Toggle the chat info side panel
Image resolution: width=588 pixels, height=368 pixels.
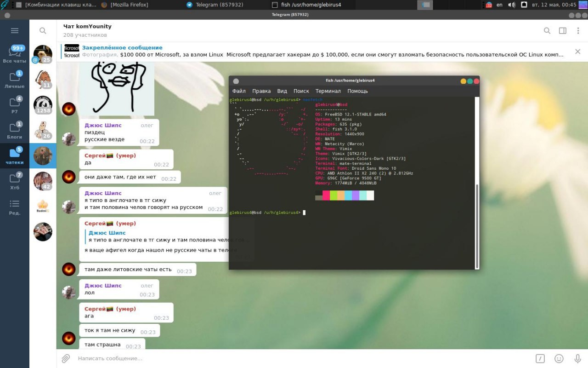coord(562,31)
